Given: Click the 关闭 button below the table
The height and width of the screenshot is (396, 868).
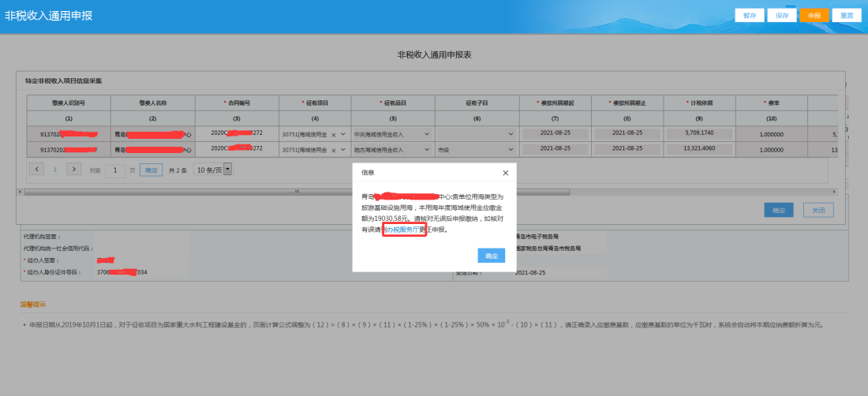Looking at the screenshot, I should coord(818,210).
